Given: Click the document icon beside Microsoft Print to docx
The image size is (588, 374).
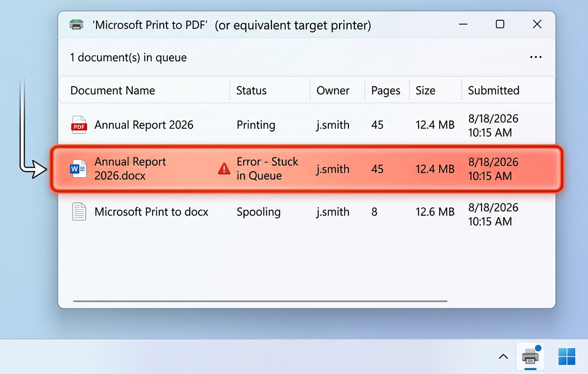Looking at the screenshot, I should pyautogui.click(x=79, y=212).
